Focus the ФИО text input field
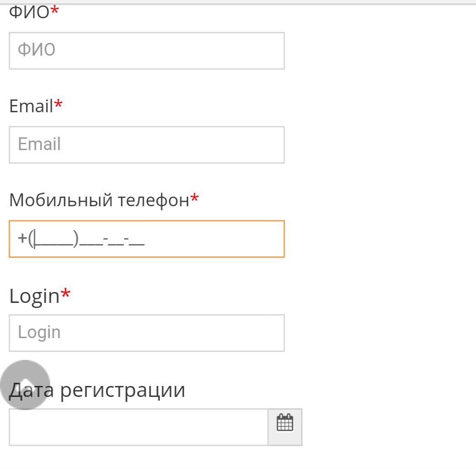476x469 pixels. (146, 51)
